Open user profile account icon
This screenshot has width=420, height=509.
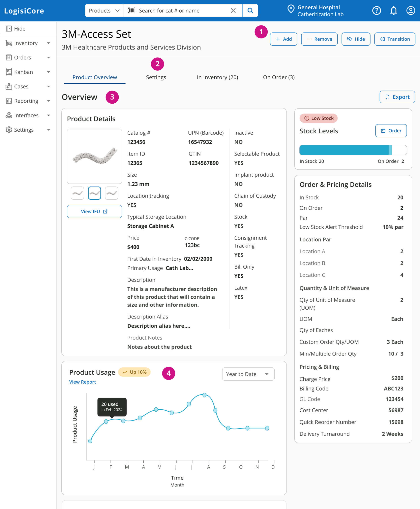[411, 10]
